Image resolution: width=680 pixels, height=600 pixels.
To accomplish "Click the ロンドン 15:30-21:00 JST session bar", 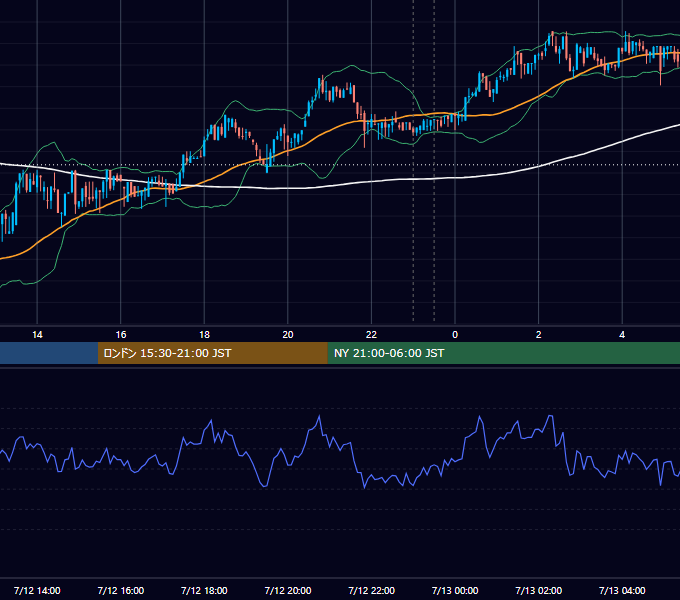I will point(212,353).
